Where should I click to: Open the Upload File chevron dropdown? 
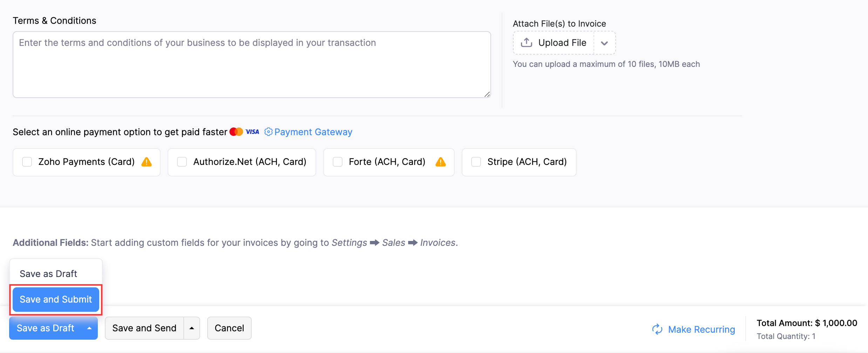click(x=605, y=43)
